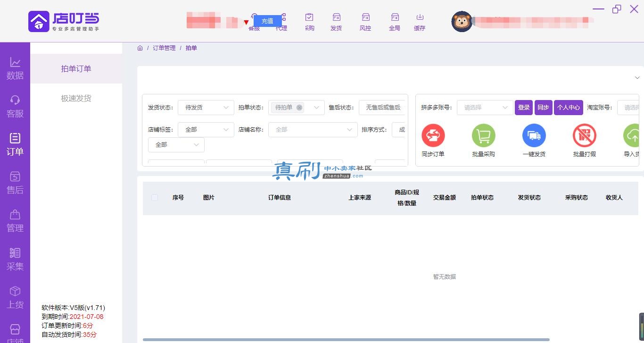Click the blue 一键发货 truck icon
Image resolution: width=644 pixels, height=343 pixels.
534,135
